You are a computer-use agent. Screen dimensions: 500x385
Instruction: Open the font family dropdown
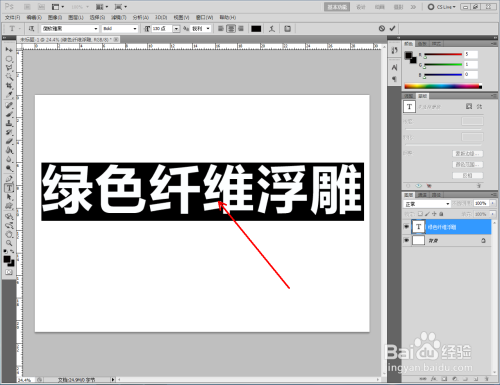(96, 29)
